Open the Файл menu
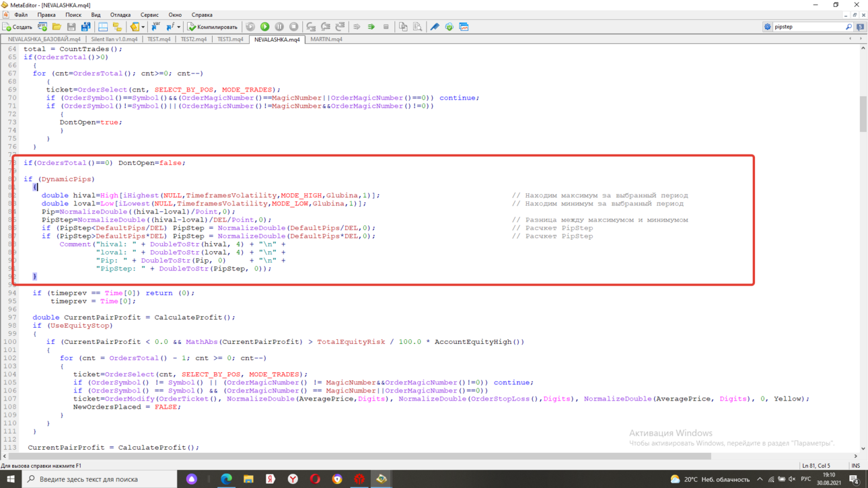The width and height of the screenshot is (868, 488). coord(21,15)
